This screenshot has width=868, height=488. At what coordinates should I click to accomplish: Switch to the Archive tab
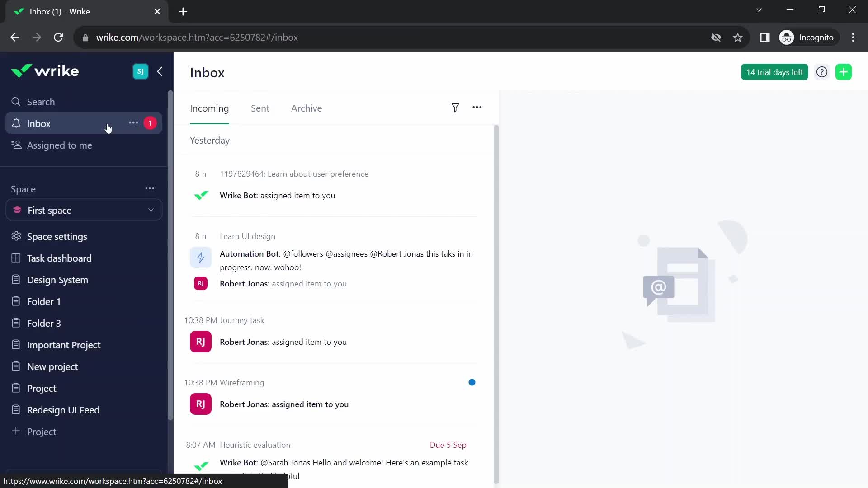(307, 108)
